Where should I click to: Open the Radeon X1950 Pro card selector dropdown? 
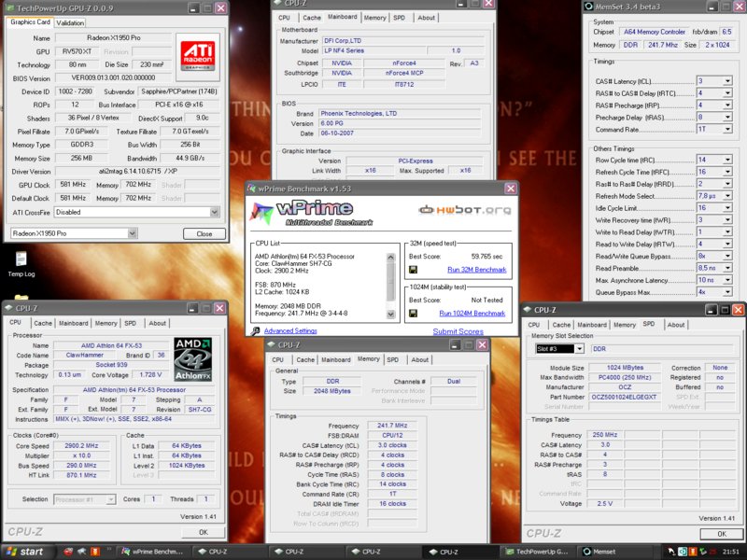(x=133, y=233)
